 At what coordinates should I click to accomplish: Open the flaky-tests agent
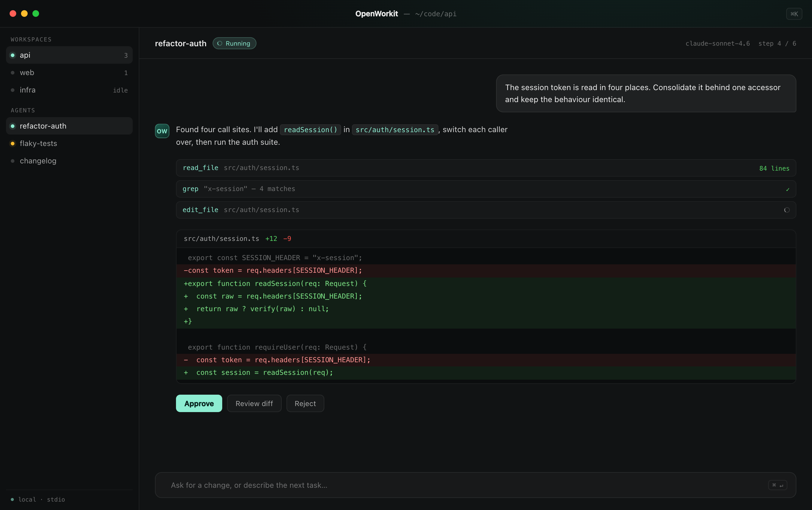click(69, 143)
